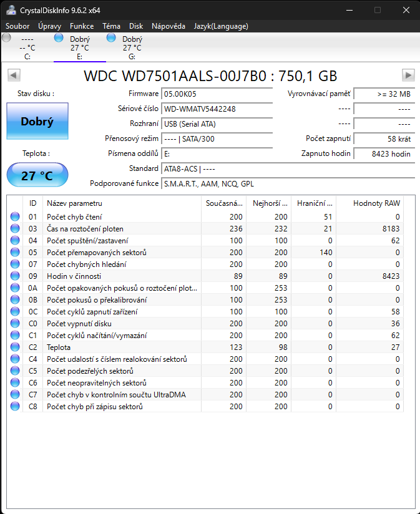420x514 pixels.
Task: Click the CrystalDiskInfo title bar icon
Action: click(x=11, y=10)
